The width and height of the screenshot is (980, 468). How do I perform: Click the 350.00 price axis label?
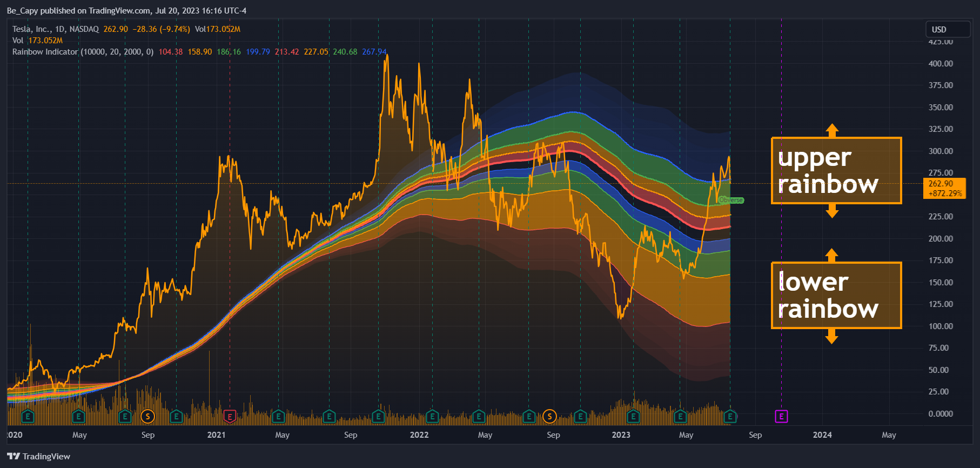(x=941, y=108)
